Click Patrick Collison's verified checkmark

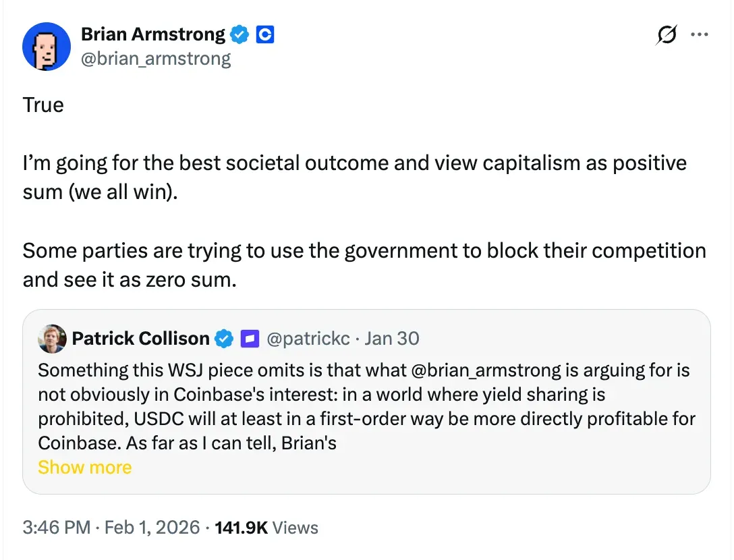223,338
